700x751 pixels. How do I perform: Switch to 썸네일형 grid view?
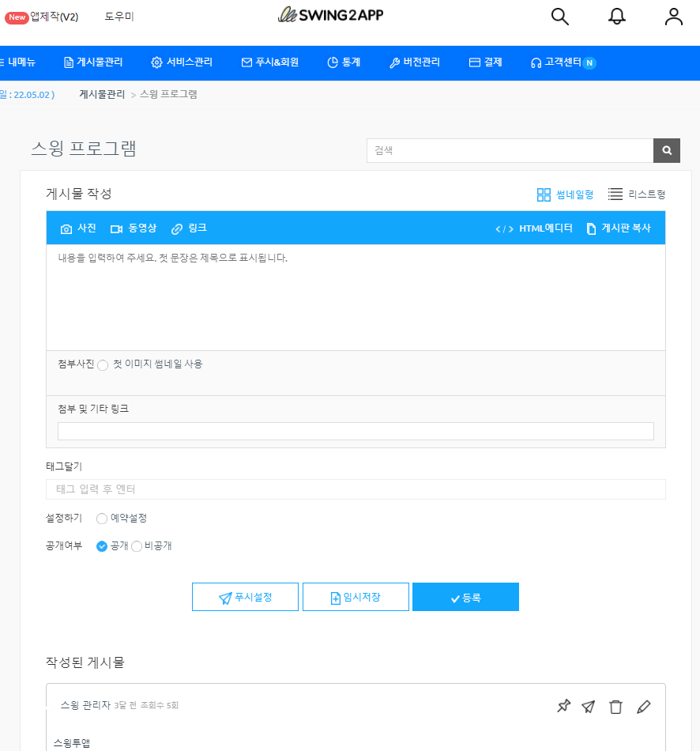[x=565, y=194]
